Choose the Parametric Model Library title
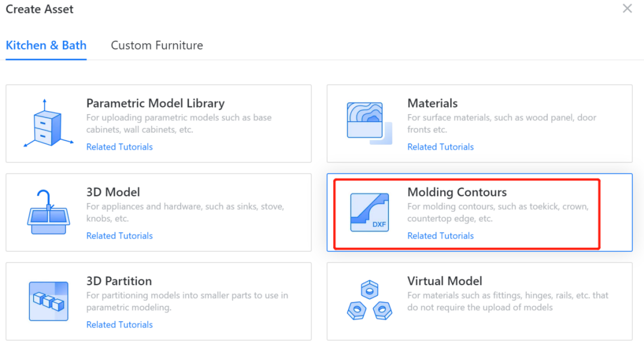The image size is (644, 362). point(155,104)
